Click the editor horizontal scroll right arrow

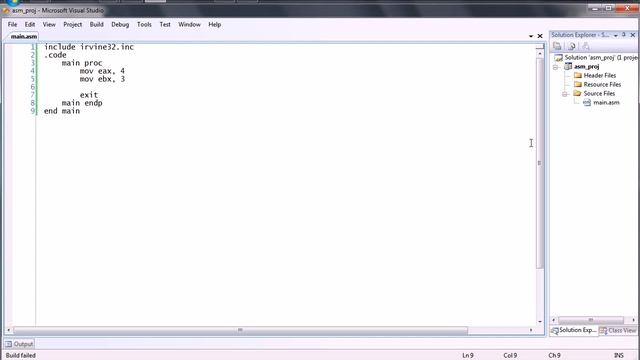tap(531, 330)
